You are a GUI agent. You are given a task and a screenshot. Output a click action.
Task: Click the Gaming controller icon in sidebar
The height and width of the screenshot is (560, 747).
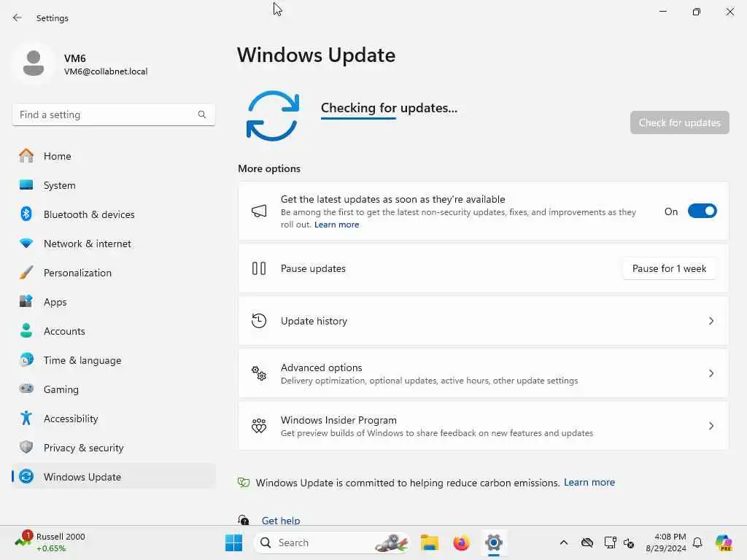pyautogui.click(x=26, y=389)
